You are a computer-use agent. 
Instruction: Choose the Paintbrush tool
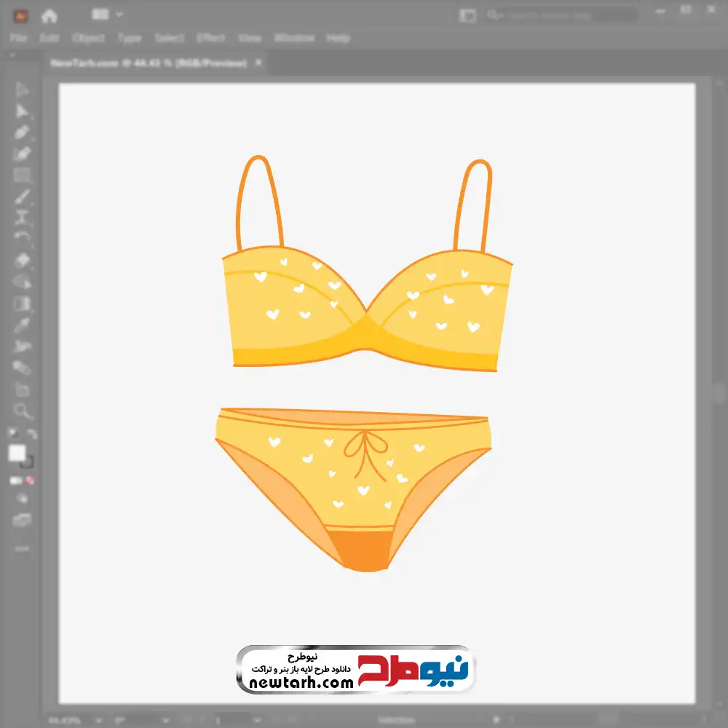click(x=22, y=197)
